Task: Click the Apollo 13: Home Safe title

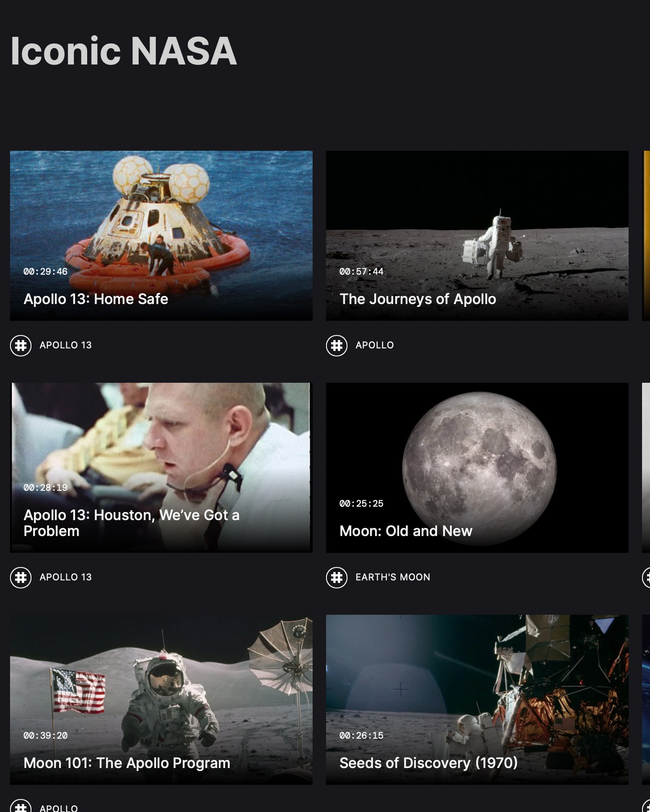Action: pyautogui.click(x=96, y=299)
